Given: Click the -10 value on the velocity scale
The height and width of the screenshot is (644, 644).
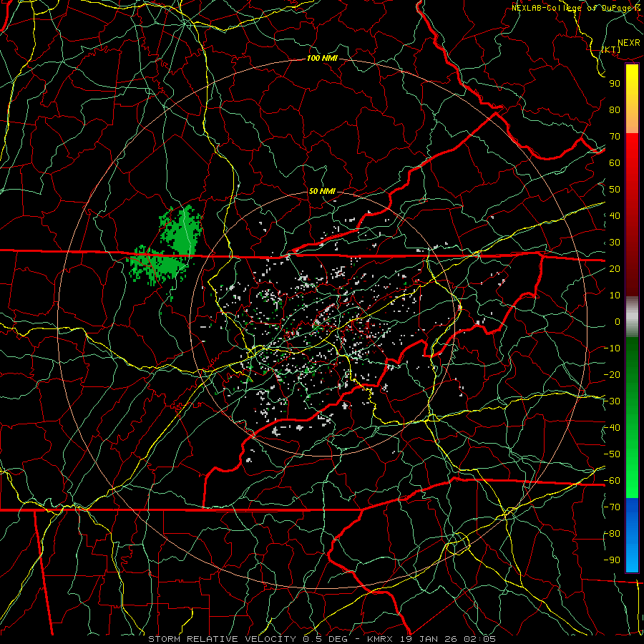Looking at the screenshot, I should (612, 348).
